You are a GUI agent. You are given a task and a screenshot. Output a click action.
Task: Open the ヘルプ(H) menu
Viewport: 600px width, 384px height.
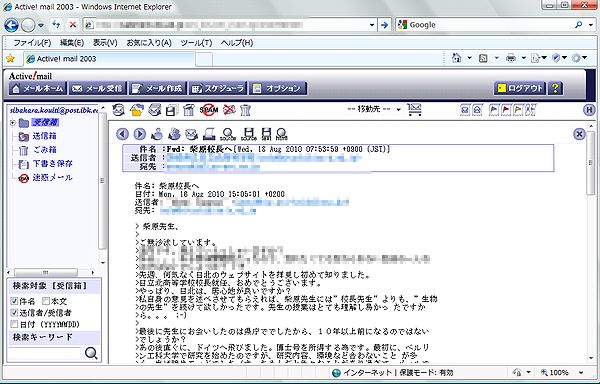[237, 42]
